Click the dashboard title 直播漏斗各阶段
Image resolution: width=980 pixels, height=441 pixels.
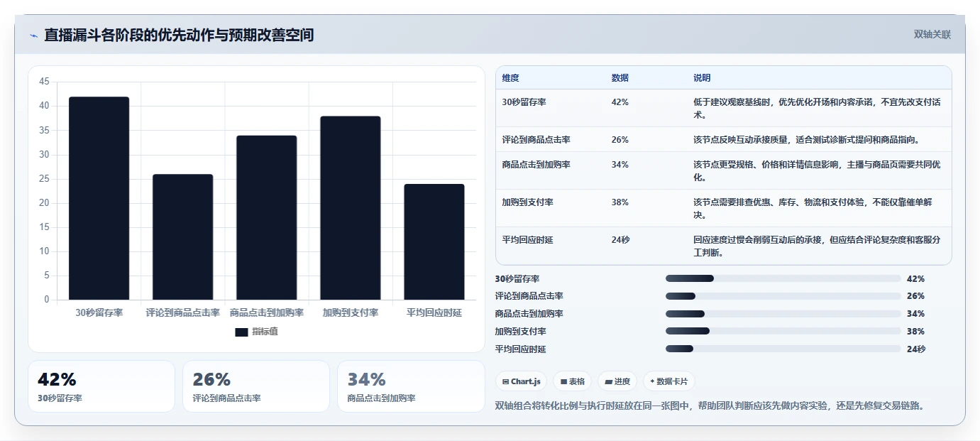coord(179,35)
